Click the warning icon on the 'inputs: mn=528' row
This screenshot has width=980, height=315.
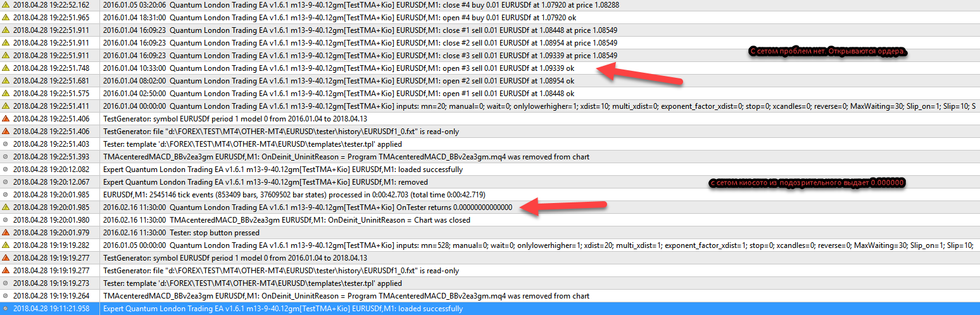coord(6,245)
